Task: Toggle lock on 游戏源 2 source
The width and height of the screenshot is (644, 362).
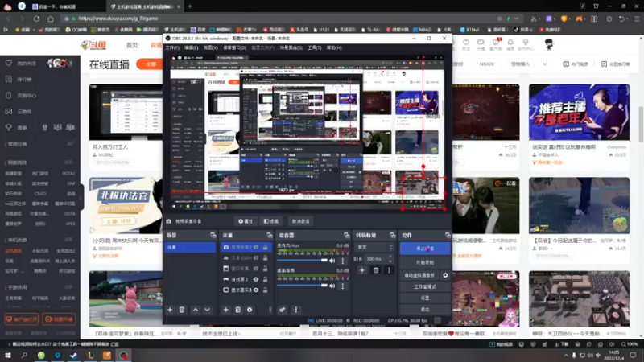Action: (x=266, y=279)
